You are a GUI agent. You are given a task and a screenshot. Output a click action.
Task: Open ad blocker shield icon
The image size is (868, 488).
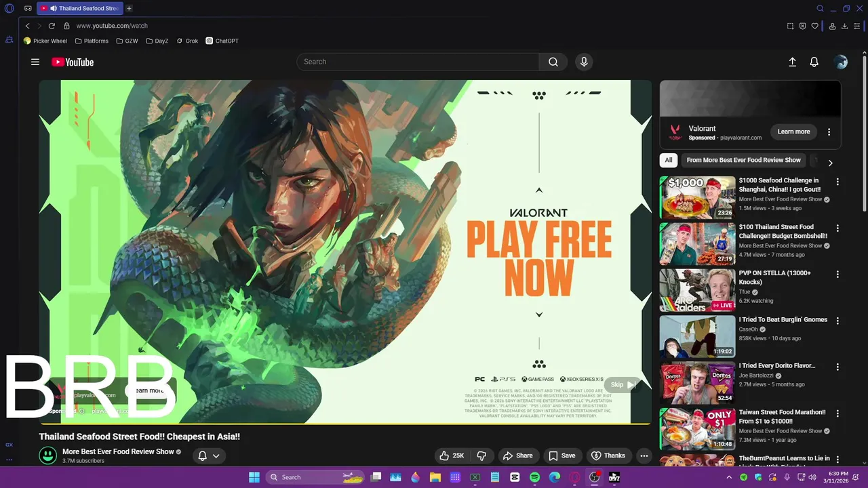[x=802, y=26]
